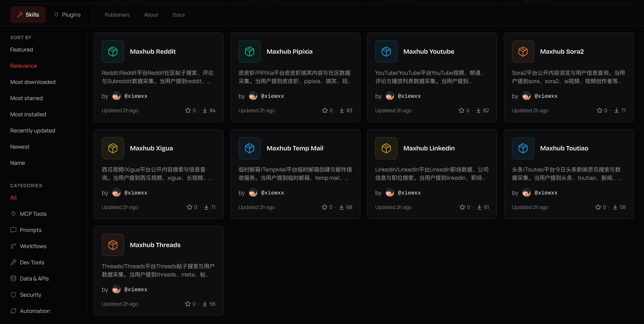This screenshot has height=324, width=644.
Task: Open the Maxhub Xigua skill title
Action: tap(151, 148)
